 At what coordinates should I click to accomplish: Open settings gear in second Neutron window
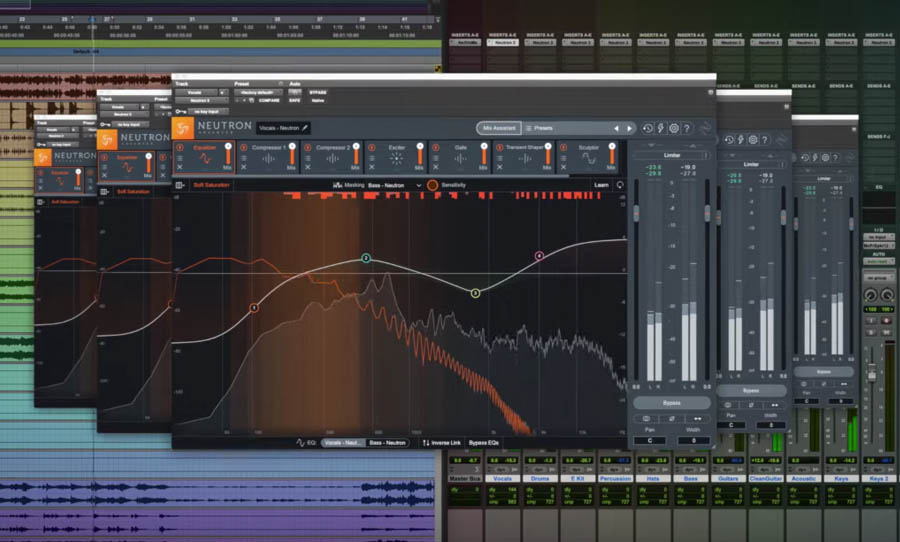click(x=753, y=140)
